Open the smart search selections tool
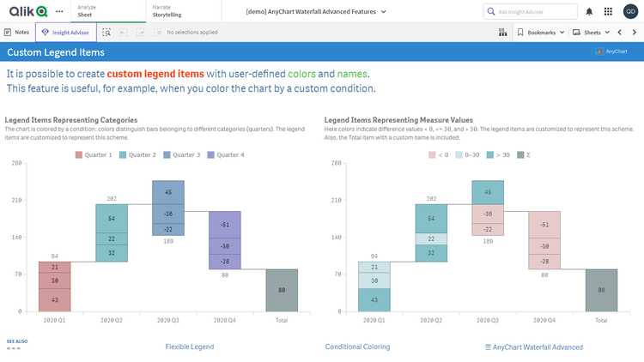644x362 pixels. [x=107, y=32]
